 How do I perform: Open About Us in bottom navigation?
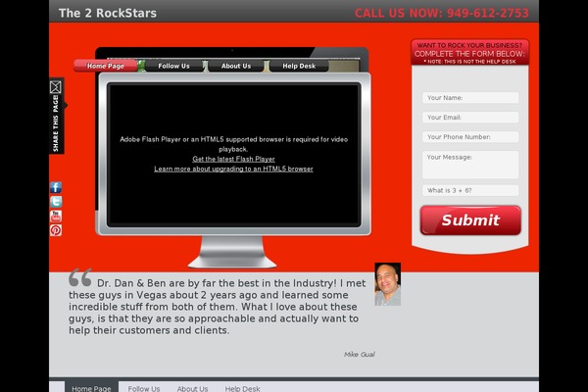click(192, 388)
